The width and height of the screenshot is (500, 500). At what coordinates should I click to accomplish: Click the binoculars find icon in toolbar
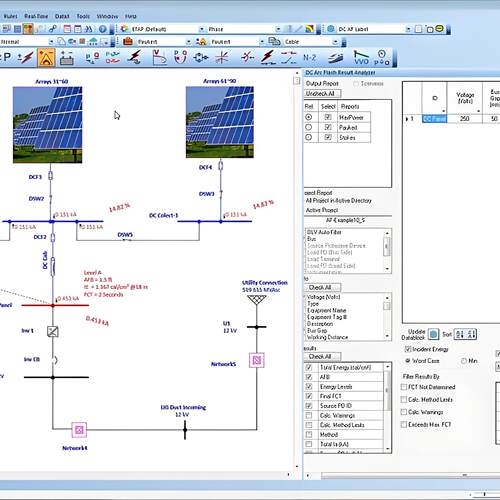89,29
